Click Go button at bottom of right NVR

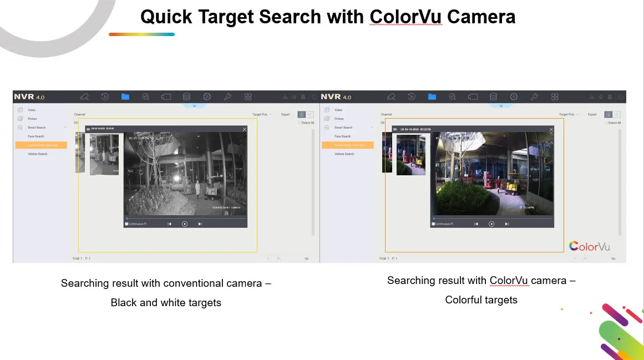point(613,258)
